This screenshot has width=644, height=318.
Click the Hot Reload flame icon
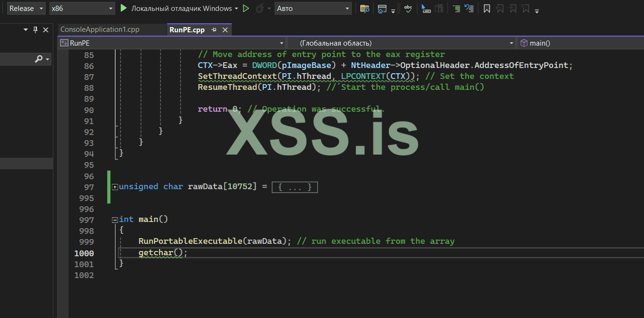pyautogui.click(x=260, y=8)
